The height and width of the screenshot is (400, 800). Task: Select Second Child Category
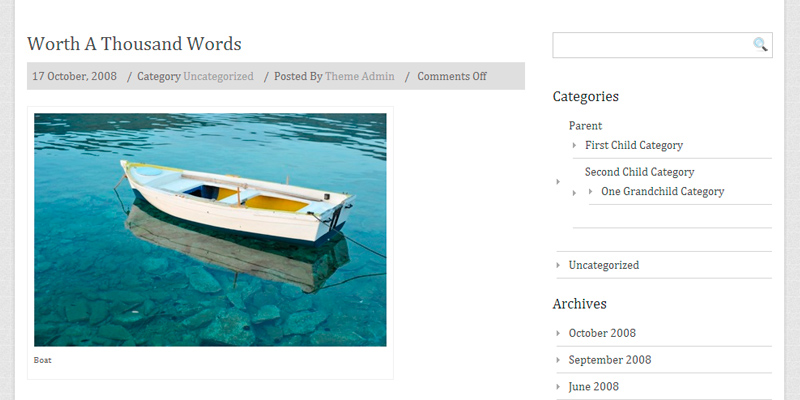coord(639,172)
